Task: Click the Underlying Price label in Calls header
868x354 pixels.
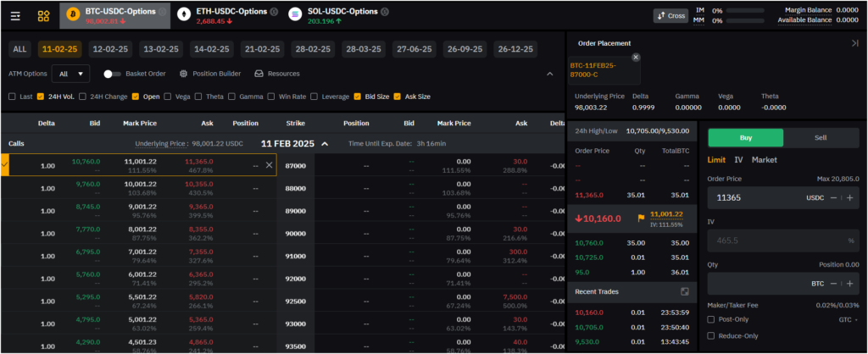Action: point(160,144)
